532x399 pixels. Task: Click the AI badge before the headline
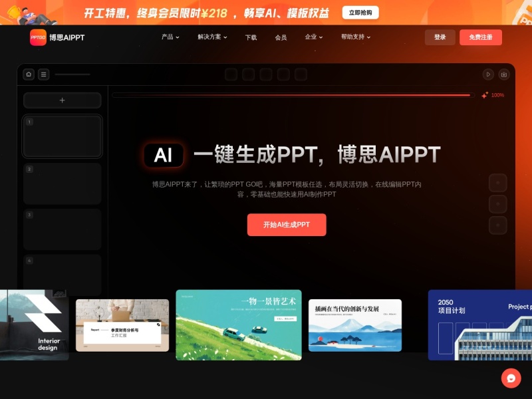163,154
